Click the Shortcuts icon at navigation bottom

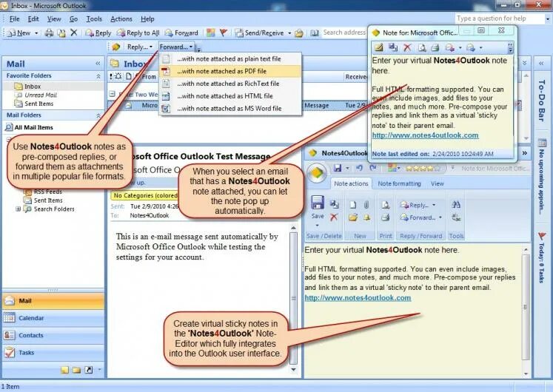point(89,370)
